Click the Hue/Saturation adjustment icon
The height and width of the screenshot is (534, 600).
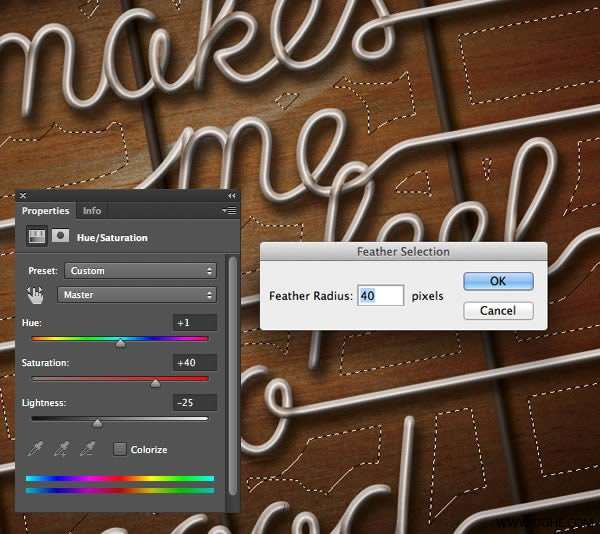tap(37, 236)
